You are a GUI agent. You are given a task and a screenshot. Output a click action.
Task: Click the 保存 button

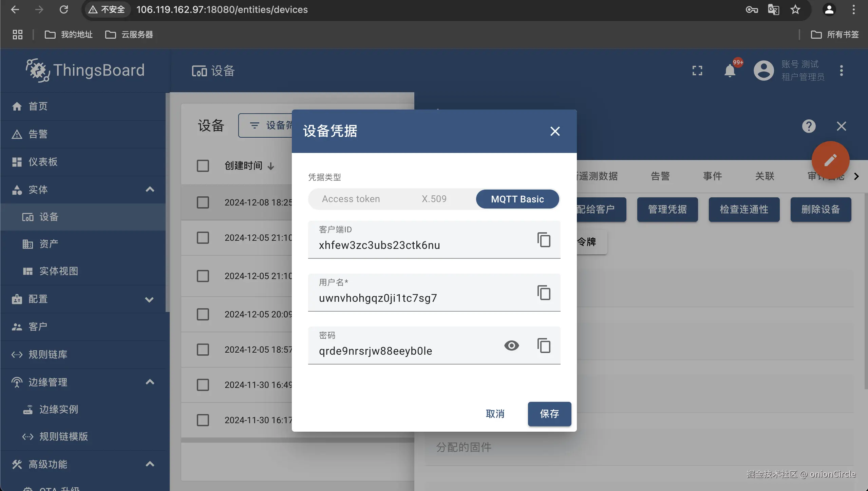pos(549,414)
